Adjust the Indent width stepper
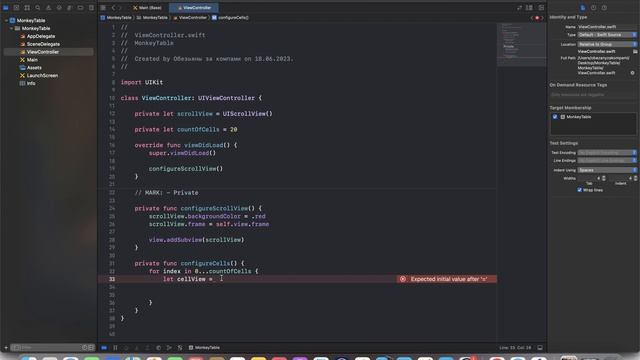Image resolution: width=640 pixels, height=360 pixels. (636, 178)
